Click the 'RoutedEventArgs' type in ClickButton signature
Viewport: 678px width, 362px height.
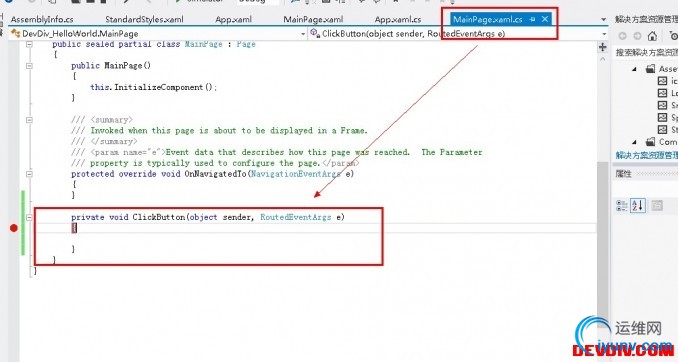tap(296, 217)
